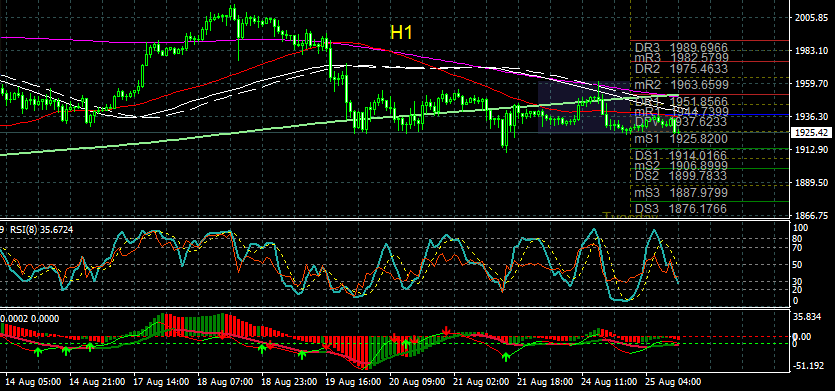
Task: Click the 0.0002 0.0000 histogram indicator label
Action: [30, 319]
